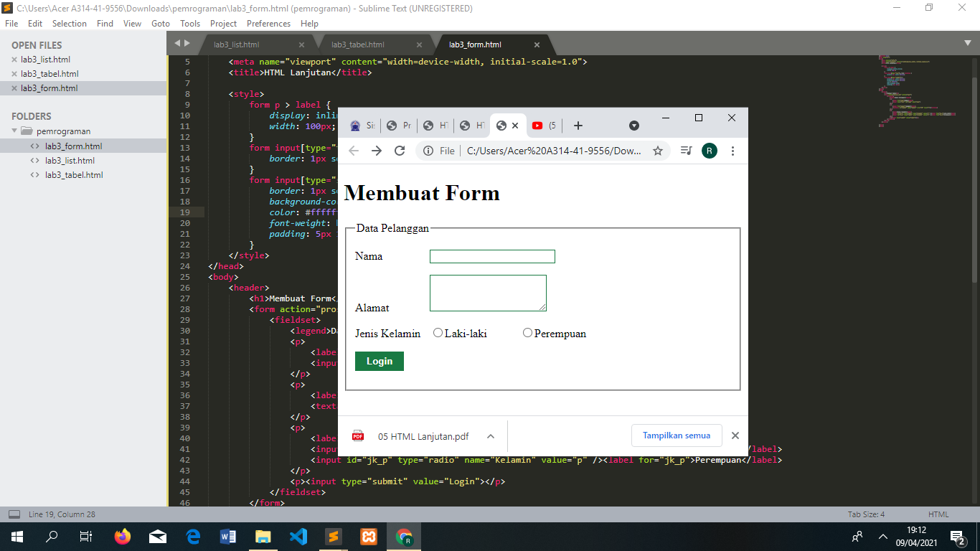
Task: Open the Preferences menu in Sublime Text
Action: click(268, 23)
